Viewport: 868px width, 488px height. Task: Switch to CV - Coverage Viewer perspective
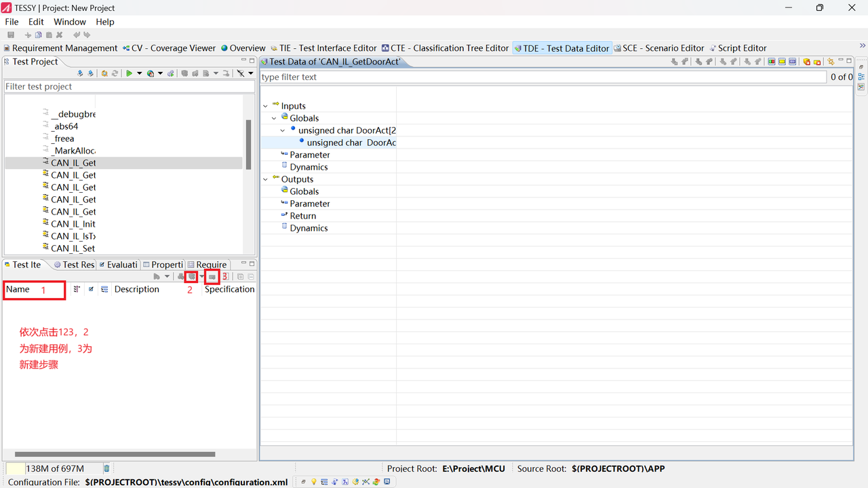pyautogui.click(x=169, y=48)
